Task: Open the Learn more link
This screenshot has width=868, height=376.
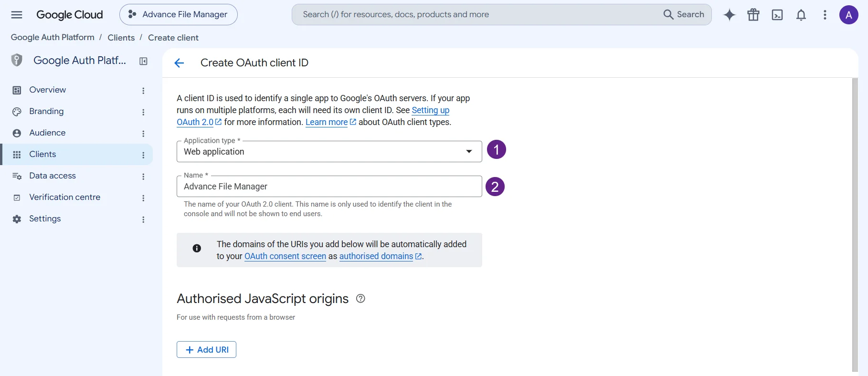Action: tap(330, 122)
